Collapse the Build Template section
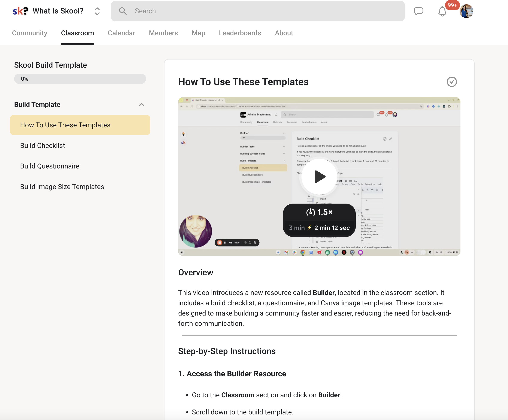 click(142, 104)
